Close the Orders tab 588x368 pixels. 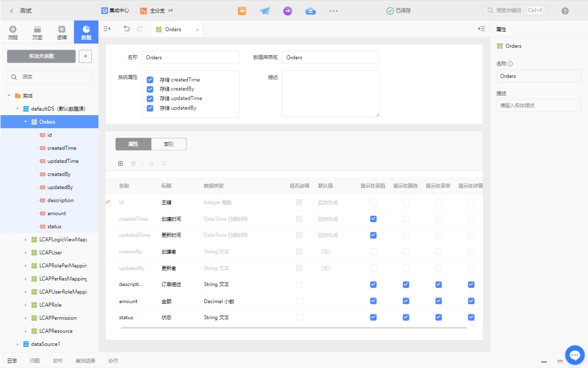(198, 30)
